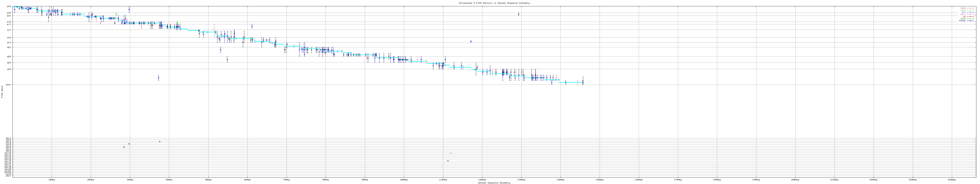Click the outlier marker below q24 near 37Mbp
The width and height of the screenshot is (980, 184).
pyautogui.click(x=158, y=78)
